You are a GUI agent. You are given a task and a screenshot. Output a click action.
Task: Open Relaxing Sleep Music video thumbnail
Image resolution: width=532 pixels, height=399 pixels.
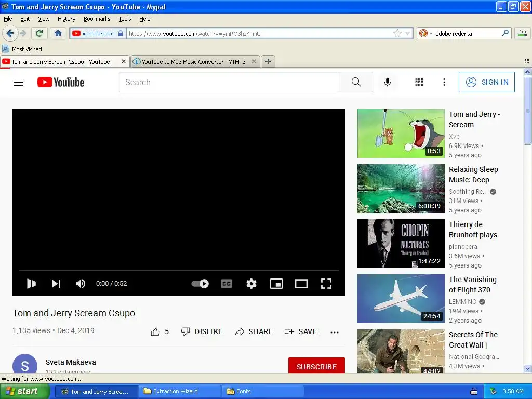coord(401,188)
